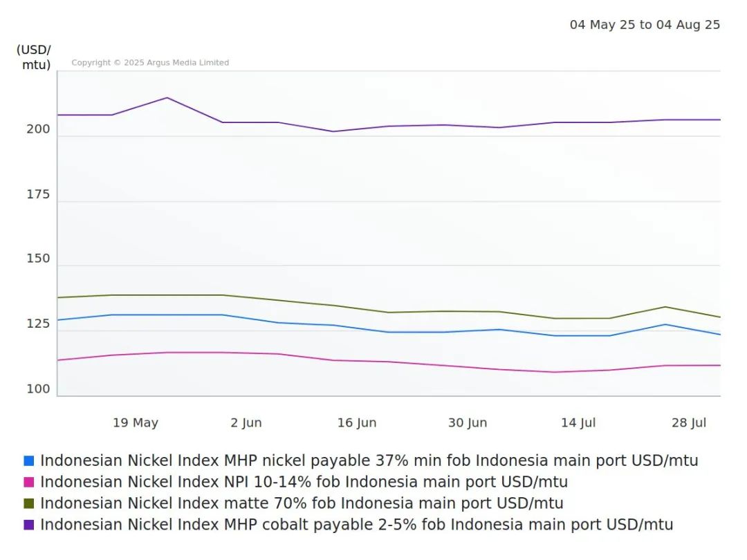Click the blue MHP nickel payable legend swatch

(x=28, y=461)
